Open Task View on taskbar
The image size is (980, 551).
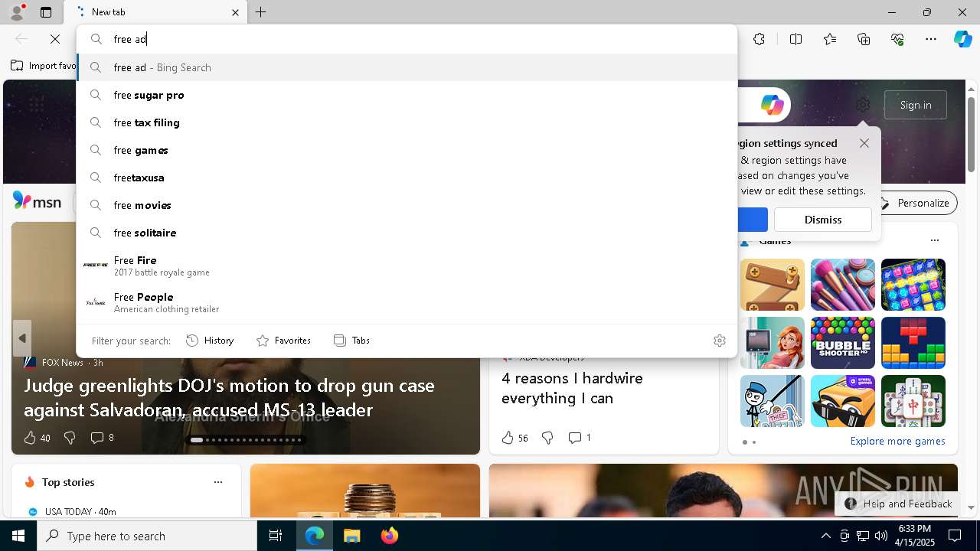[276, 536]
